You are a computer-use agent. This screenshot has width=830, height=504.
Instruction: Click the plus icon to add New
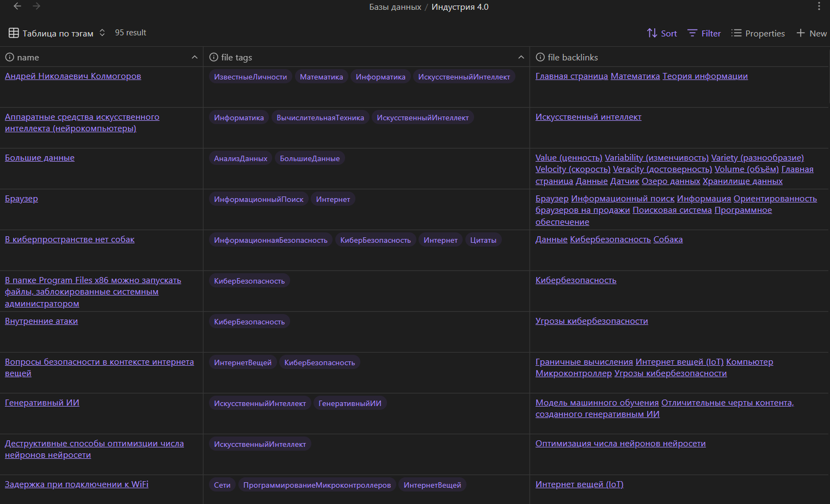point(800,33)
